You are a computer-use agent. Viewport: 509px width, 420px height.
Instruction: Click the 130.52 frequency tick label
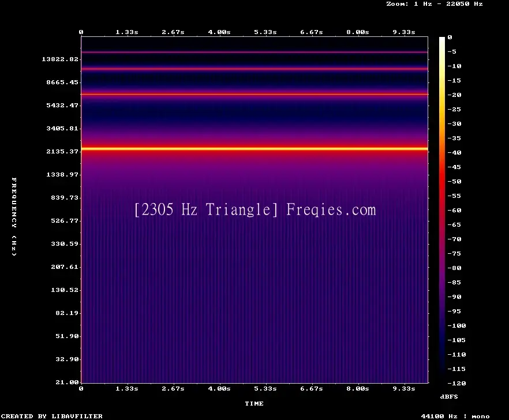tap(65, 290)
